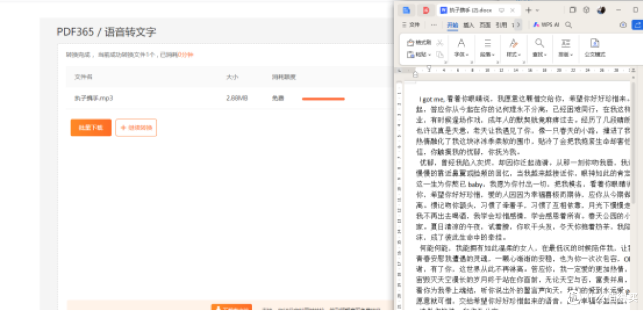644x311 pixels.
Task: Click the circular upgrade icon in WPS title bar
Action: coord(587,10)
